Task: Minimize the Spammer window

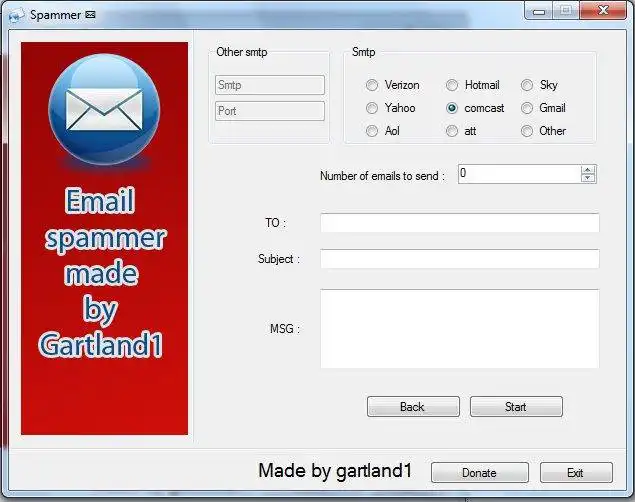Action: 539,11
